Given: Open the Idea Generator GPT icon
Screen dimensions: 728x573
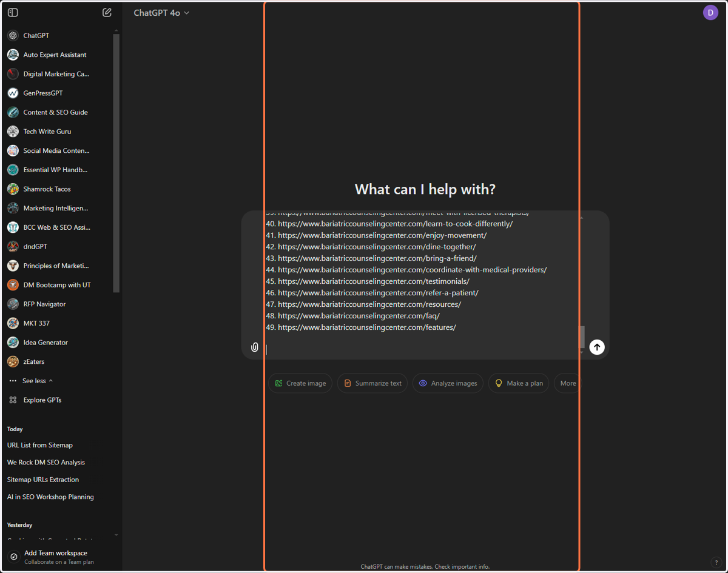Looking at the screenshot, I should 13,343.
